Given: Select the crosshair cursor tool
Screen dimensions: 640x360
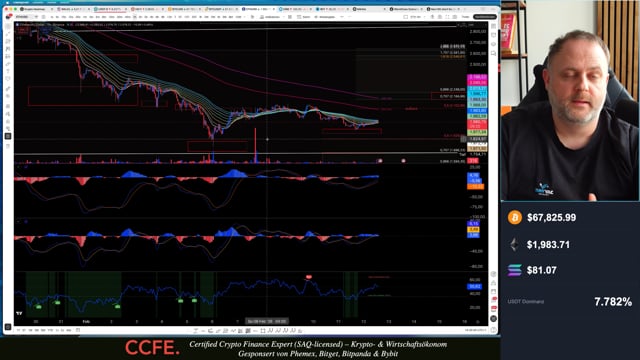Looking at the screenshot, I should (8, 27).
